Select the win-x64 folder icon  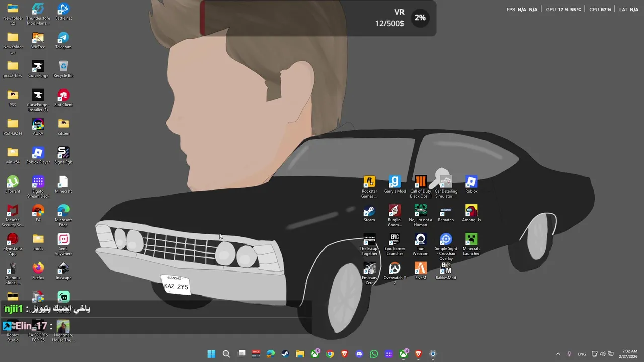coord(13,156)
